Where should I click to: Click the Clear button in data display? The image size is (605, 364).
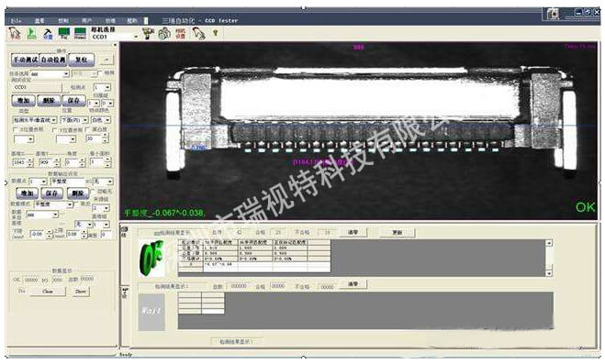pyautogui.click(x=48, y=292)
